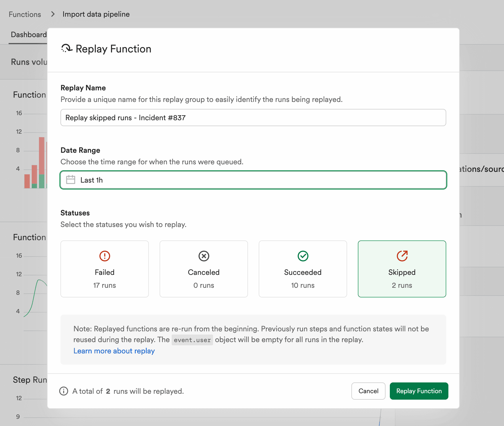The height and width of the screenshot is (426, 504).
Task: Click the event.user code chip
Action: pyautogui.click(x=192, y=340)
